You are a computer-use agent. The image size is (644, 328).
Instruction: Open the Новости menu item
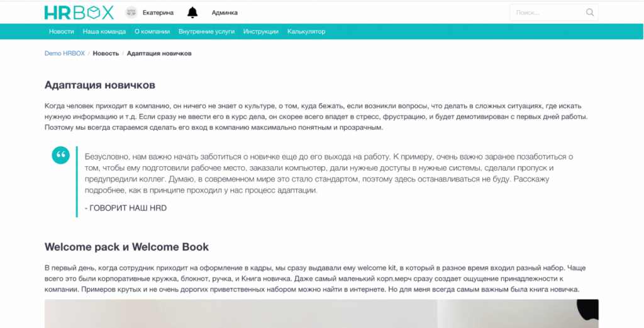[x=62, y=31]
